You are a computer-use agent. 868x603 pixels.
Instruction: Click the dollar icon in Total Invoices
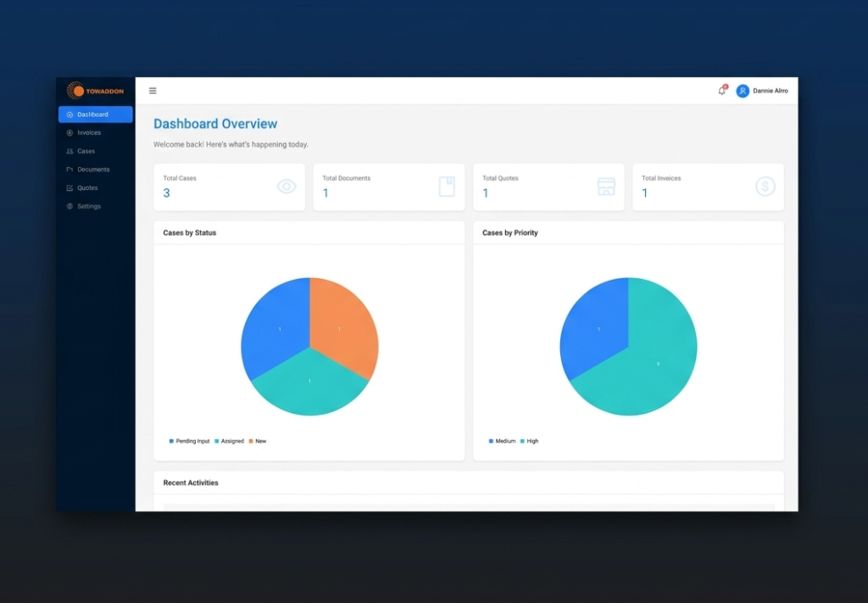[x=765, y=187]
